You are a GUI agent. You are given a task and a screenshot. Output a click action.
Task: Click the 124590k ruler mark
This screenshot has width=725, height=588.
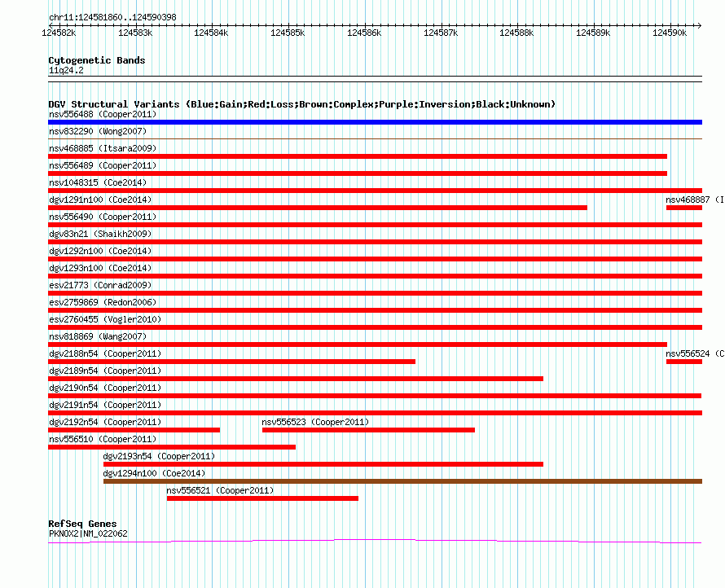point(670,33)
